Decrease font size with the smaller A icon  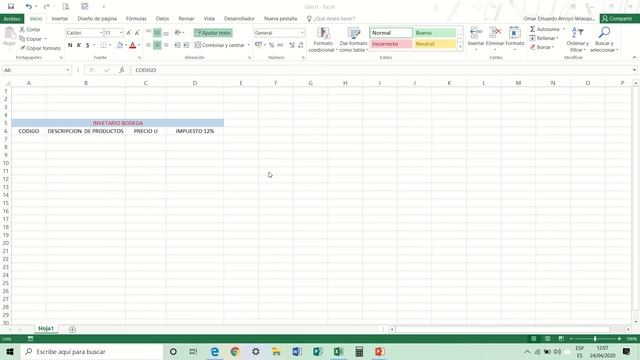coord(137,33)
